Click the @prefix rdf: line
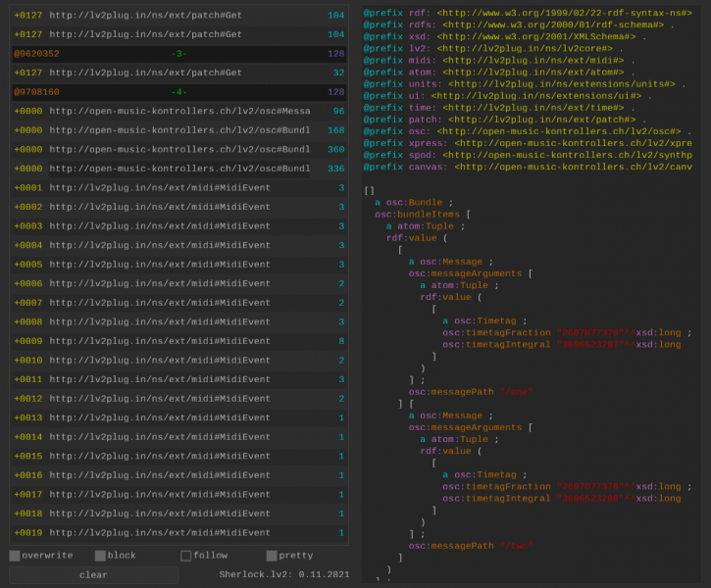The image size is (711, 588). tap(528, 13)
